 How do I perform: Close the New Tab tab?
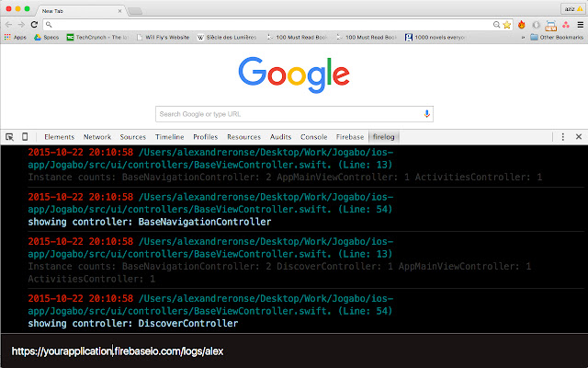(x=119, y=11)
